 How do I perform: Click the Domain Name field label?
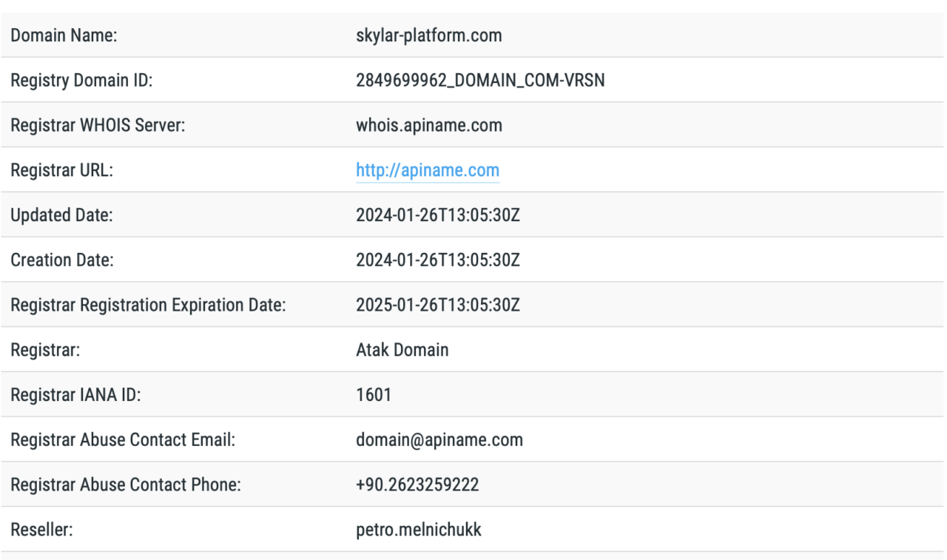pyautogui.click(x=64, y=36)
